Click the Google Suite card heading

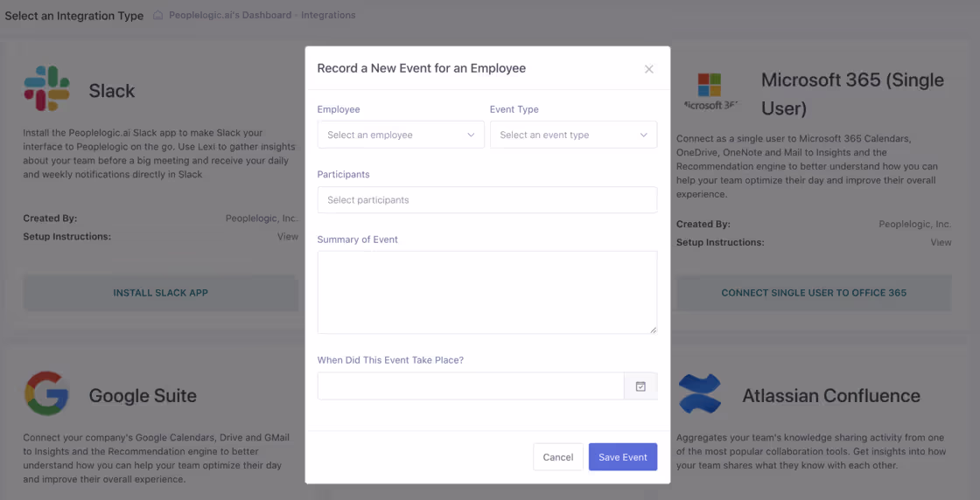(143, 396)
